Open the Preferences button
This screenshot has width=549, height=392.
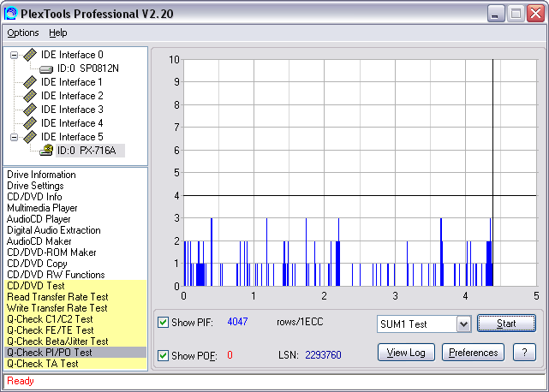(x=473, y=353)
